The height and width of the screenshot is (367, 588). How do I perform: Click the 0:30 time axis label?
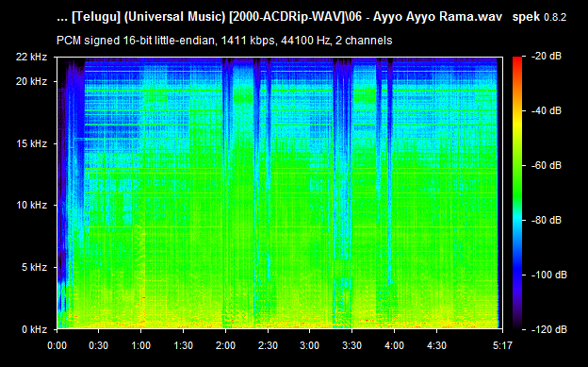pyautogui.click(x=99, y=345)
